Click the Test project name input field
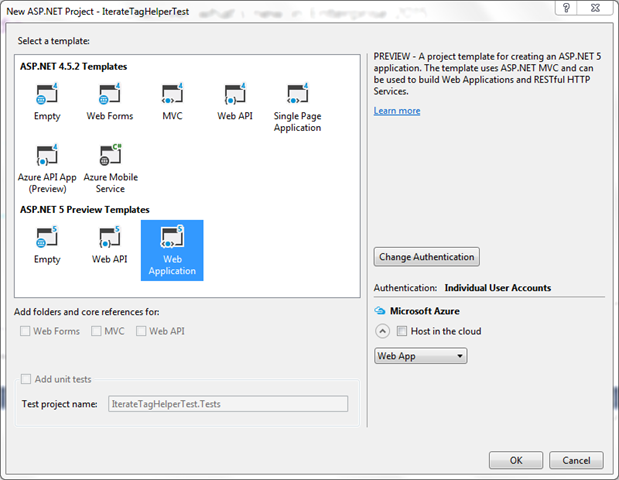 tap(228, 404)
